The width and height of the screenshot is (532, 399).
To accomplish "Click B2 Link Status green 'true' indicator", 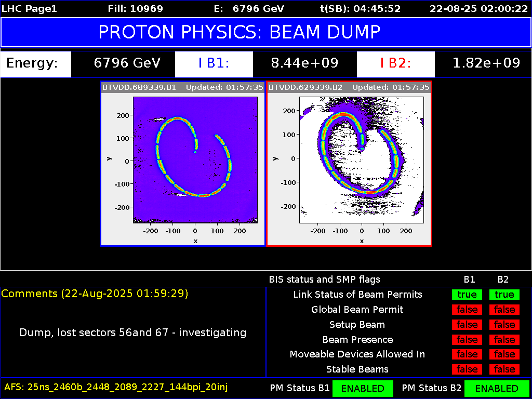I will point(504,295).
